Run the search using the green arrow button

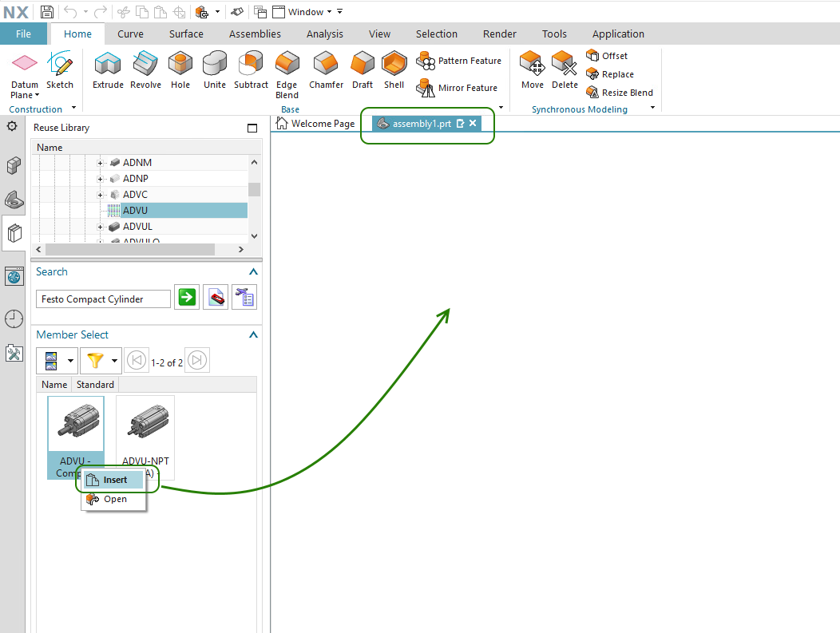tap(186, 297)
